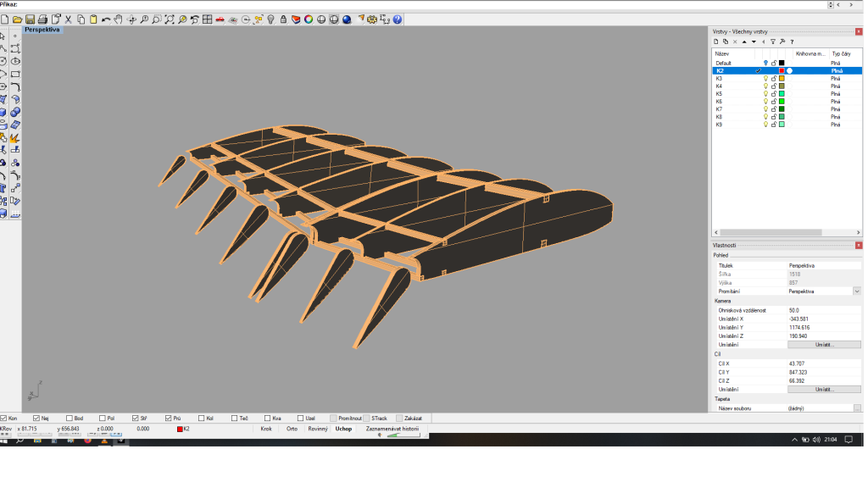Open the Promítání dropdown in properties
868x488 pixels.
pos(857,291)
